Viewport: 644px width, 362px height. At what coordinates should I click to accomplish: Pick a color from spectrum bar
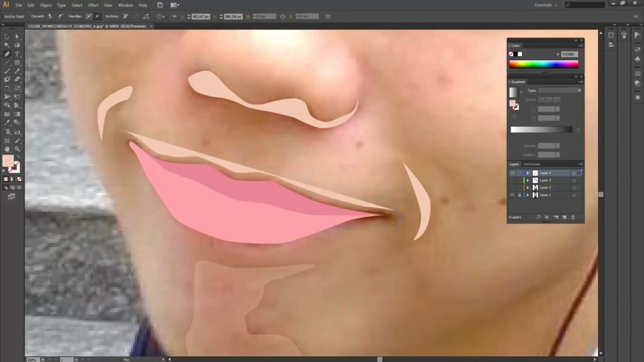pyautogui.click(x=543, y=64)
